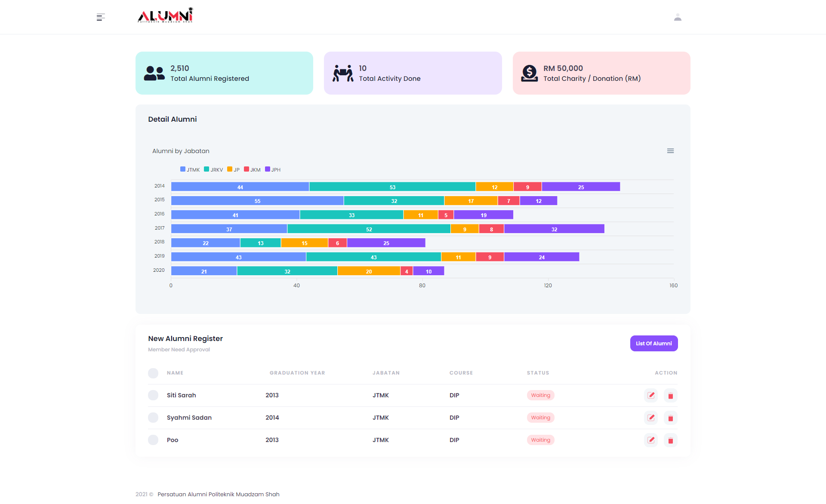Check the box next to Siti Sarah
826x504 pixels.
[x=153, y=395]
